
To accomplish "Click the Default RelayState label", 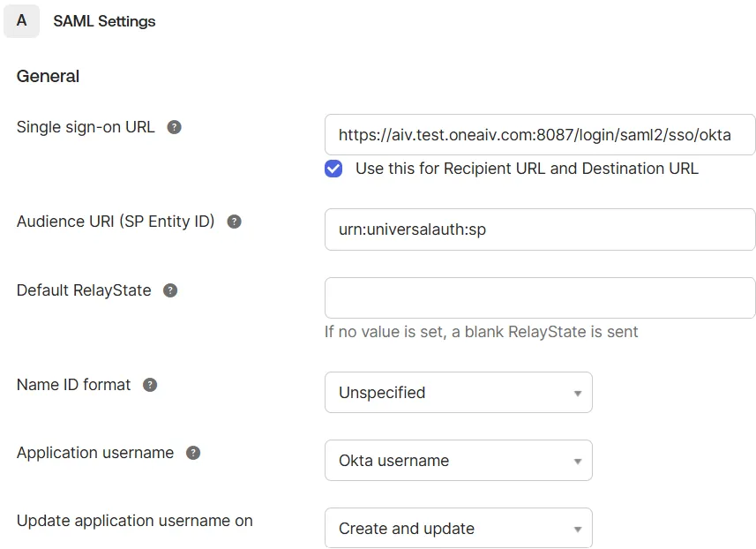I will click(x=84, y=290).
